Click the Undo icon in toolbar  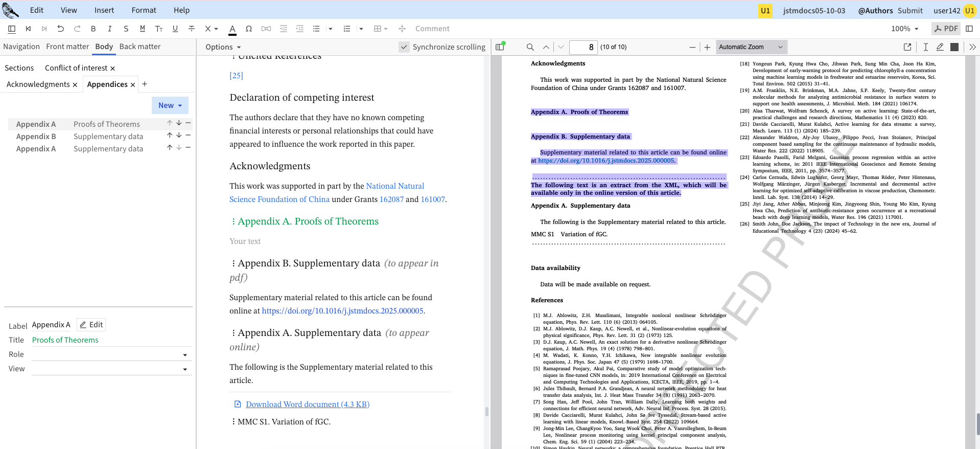pos(61,29)
